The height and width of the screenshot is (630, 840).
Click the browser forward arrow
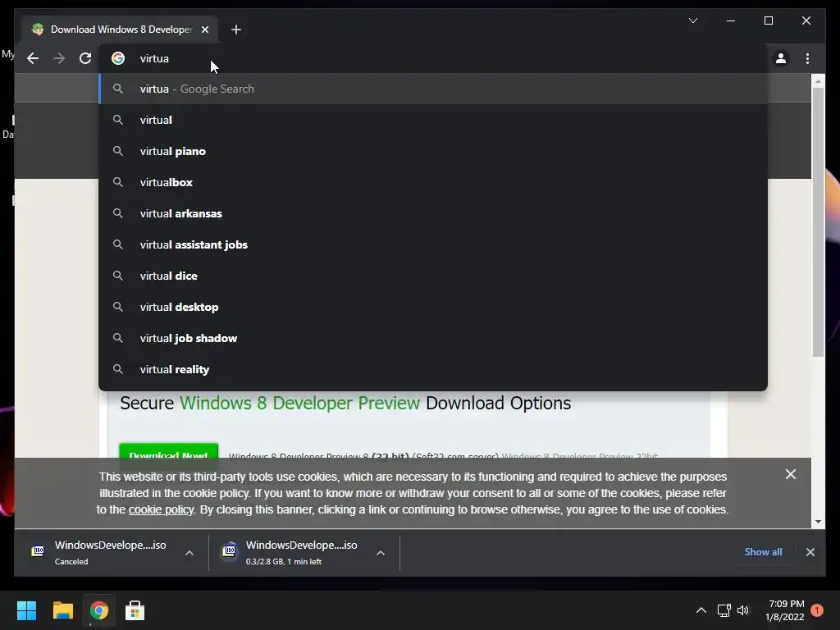pos(59,58)
